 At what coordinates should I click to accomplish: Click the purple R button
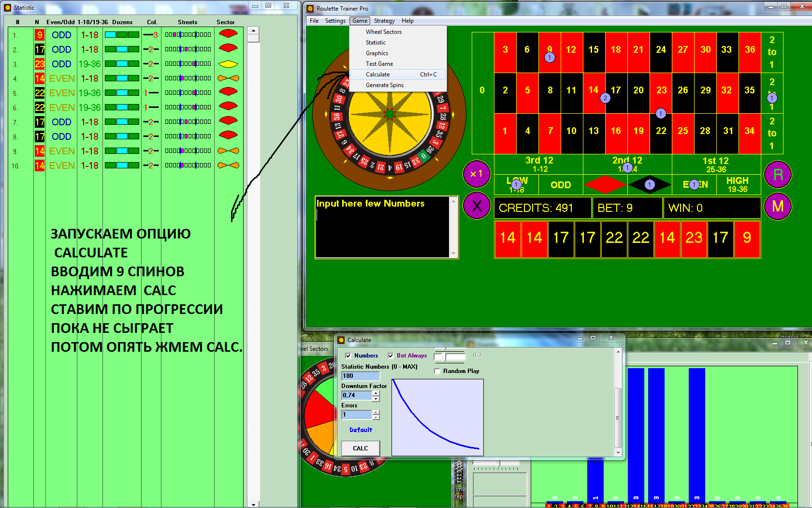coord(778,174)
